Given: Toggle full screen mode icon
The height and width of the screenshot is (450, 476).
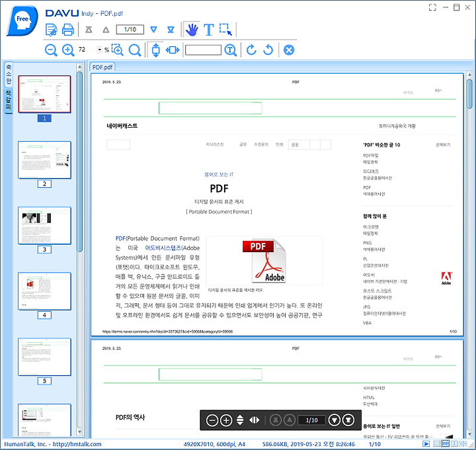Looking at the screenshot, I should 432,7.
